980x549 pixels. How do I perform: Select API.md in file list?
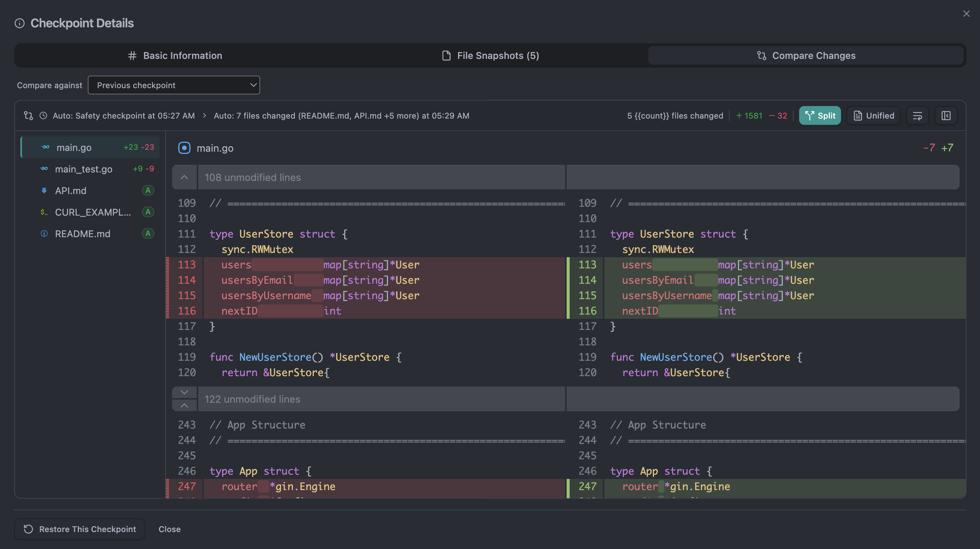point(90,190)
